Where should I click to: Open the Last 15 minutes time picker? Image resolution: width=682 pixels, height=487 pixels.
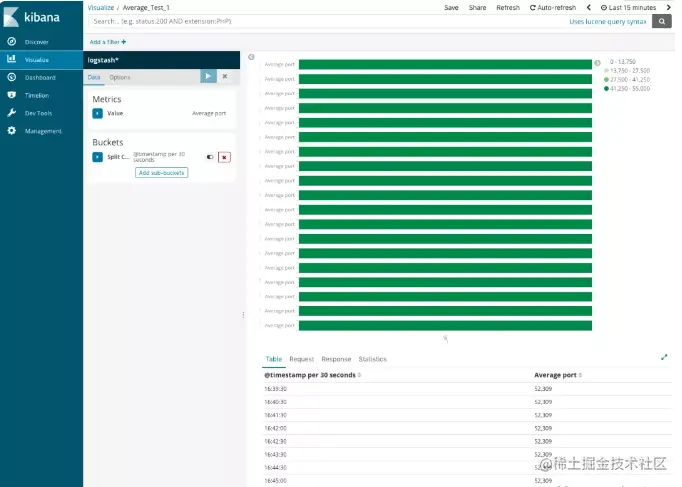[629, 7]
